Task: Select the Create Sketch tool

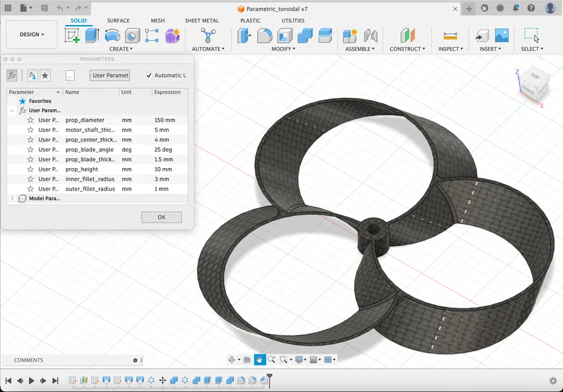Action: (x=71, y=36)
